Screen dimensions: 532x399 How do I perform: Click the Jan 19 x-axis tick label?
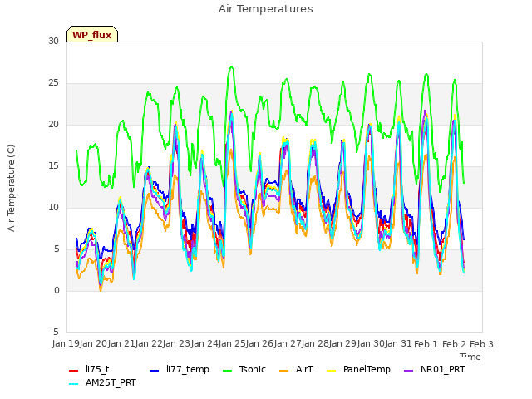66,343
